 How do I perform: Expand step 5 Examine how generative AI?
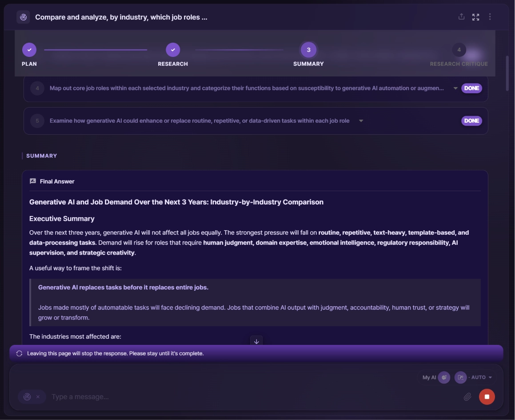click(361, 120)
